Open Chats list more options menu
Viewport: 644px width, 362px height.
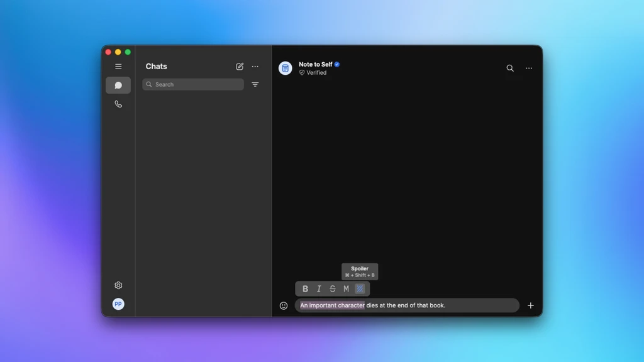(255, 67)
